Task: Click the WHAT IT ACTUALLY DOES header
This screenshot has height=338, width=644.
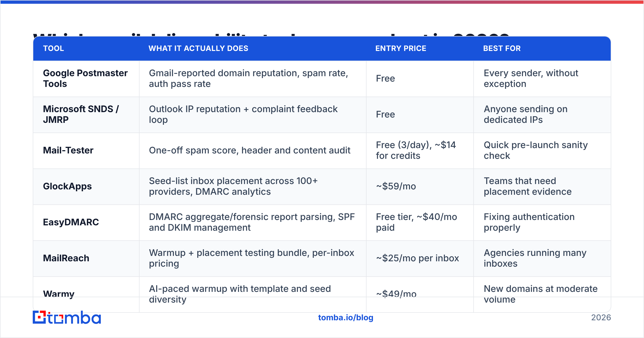Action: 198,48
